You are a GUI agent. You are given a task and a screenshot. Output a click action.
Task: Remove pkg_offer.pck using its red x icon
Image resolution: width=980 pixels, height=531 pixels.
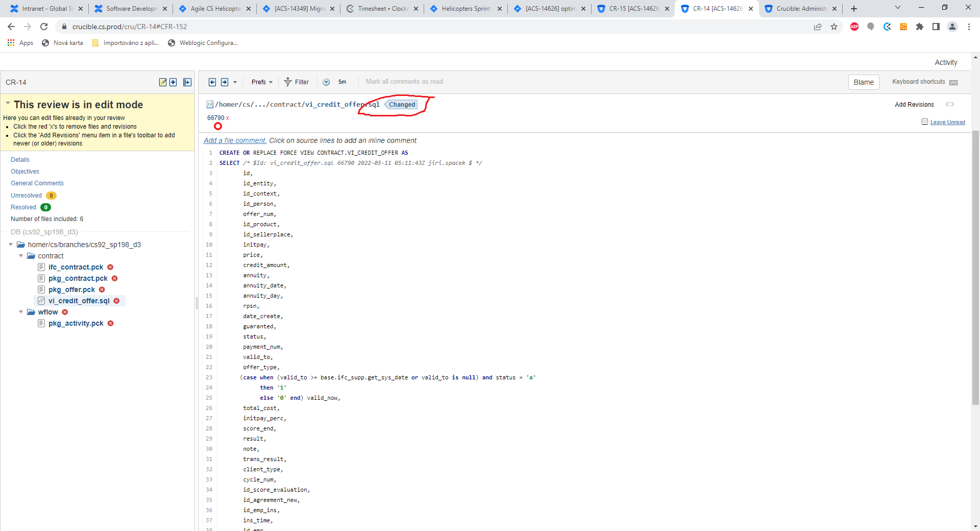tap(102, 289)
